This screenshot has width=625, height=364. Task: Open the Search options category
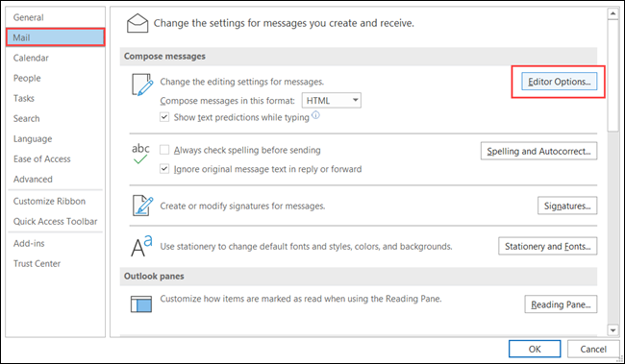[x=56, y=118]
